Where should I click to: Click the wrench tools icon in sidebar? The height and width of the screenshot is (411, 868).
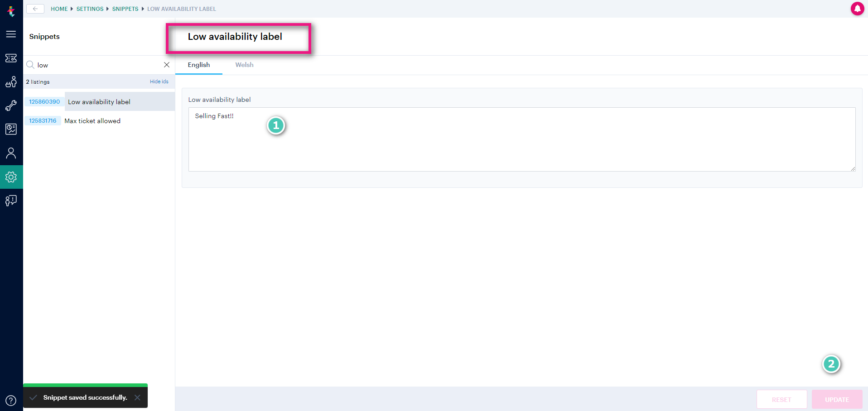point(11,105)
